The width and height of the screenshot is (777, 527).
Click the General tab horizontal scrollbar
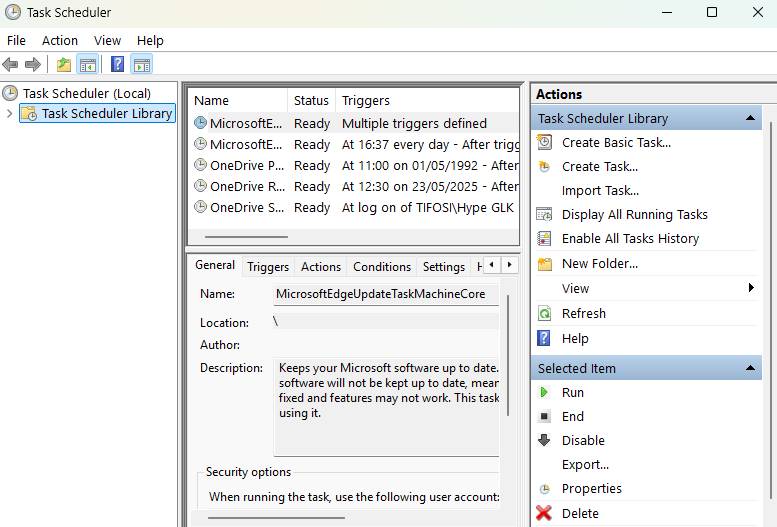point(276,518)
